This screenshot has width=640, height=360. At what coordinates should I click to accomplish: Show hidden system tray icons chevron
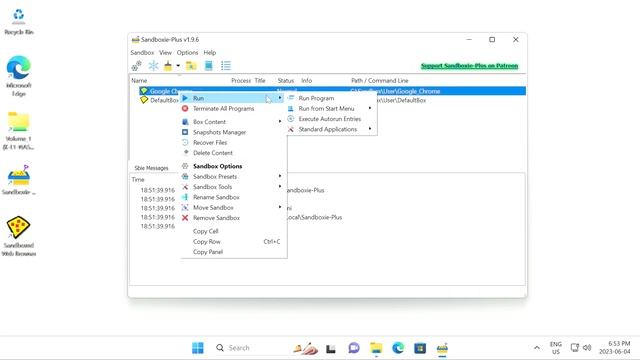[x=537, y=348]
